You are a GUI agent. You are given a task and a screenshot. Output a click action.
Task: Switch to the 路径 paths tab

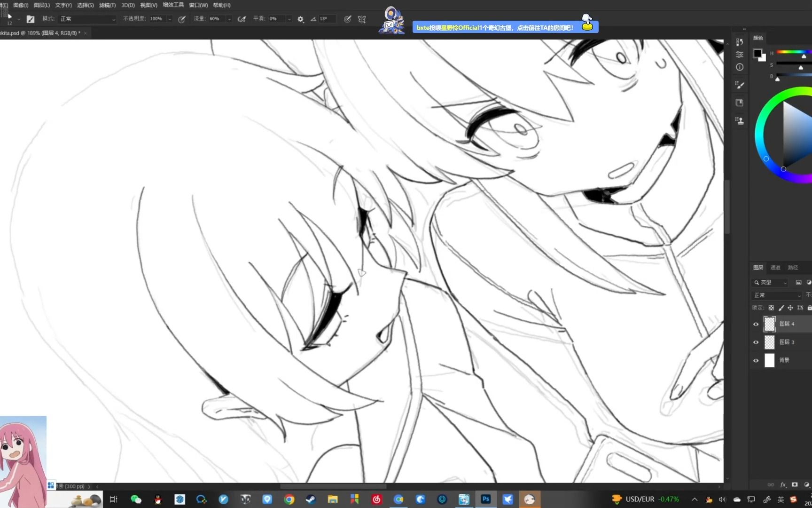793,268
